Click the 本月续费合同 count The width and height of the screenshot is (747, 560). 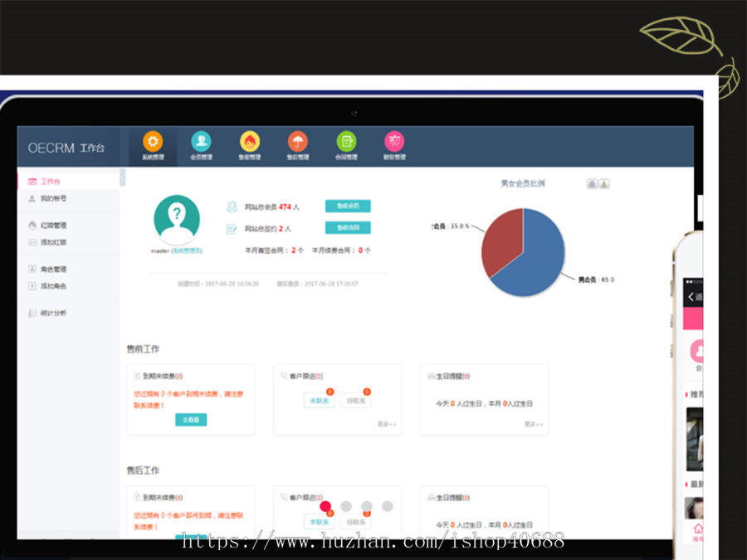click(361, 250)
